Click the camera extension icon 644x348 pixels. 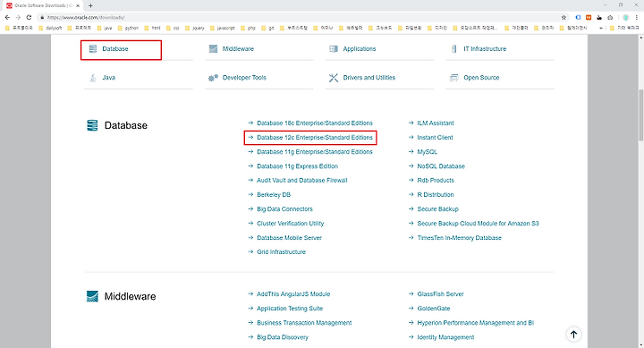[x=610, y=17]
